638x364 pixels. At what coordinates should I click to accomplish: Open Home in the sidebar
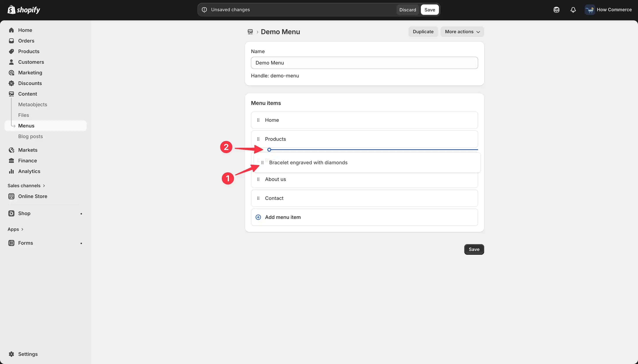(25, 30)
